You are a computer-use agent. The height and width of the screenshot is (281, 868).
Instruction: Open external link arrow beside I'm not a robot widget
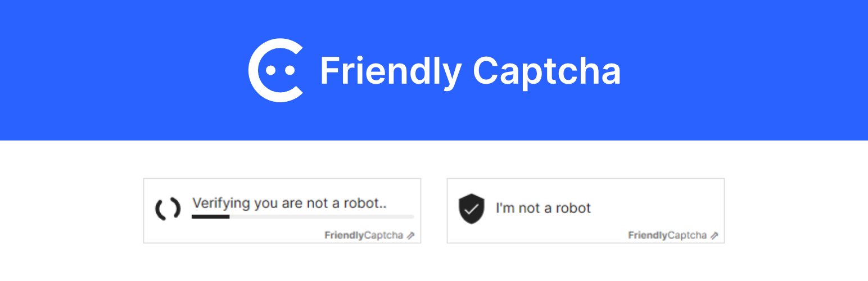(x=714, y=235)
